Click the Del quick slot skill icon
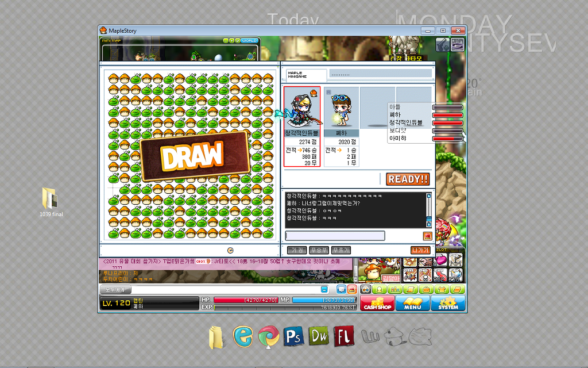This screenshot has width=588, height=368. point(425,275)
